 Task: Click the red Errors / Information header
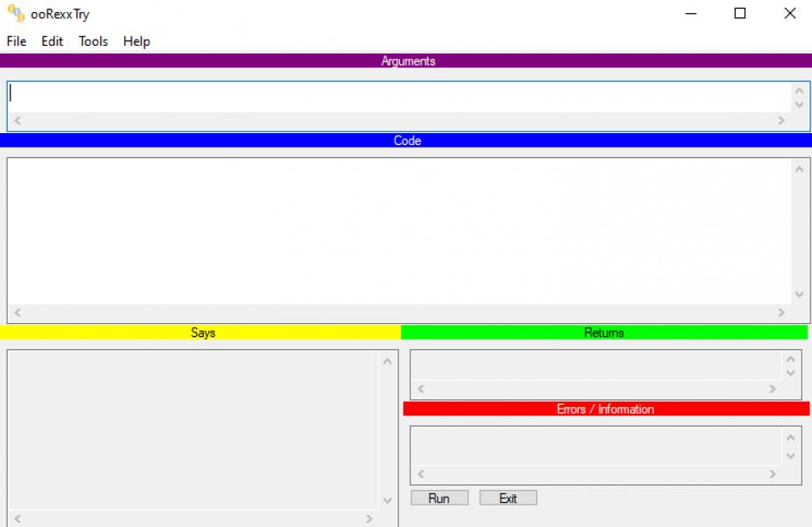click(x=606, y=409)
